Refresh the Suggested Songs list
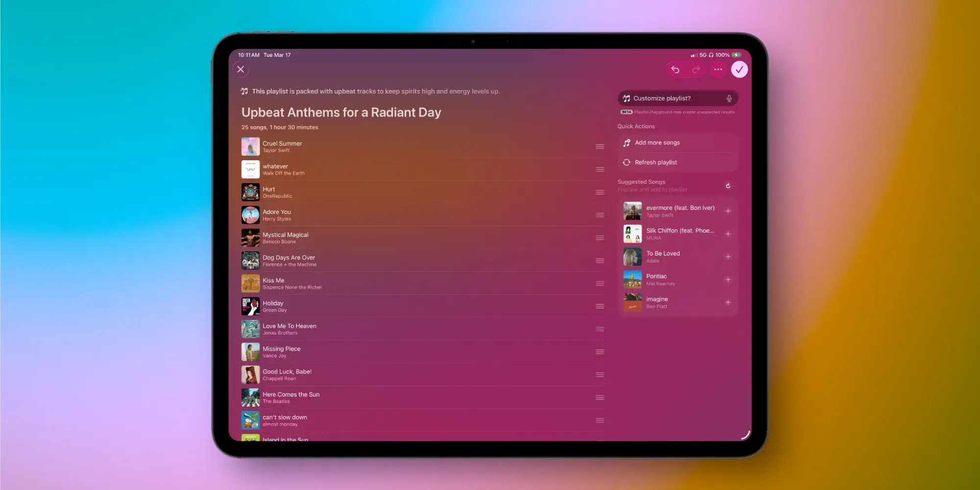This screenshot has height=490, width=980. click(x=729, y=186)
